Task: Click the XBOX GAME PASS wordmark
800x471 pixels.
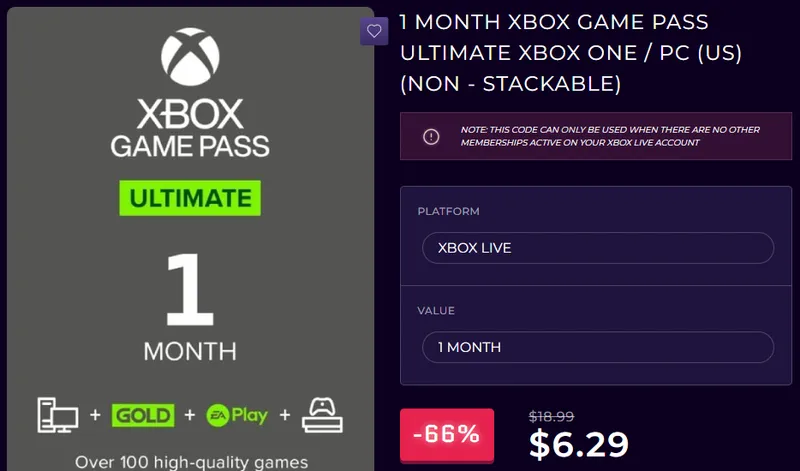Action: click(x=190, y=128)
